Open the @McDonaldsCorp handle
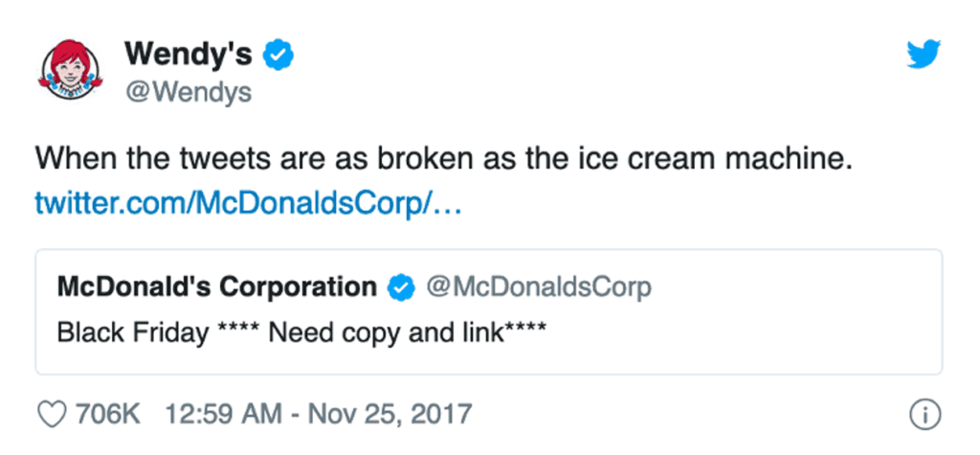The image size is (980, 455). click(537, 286)
